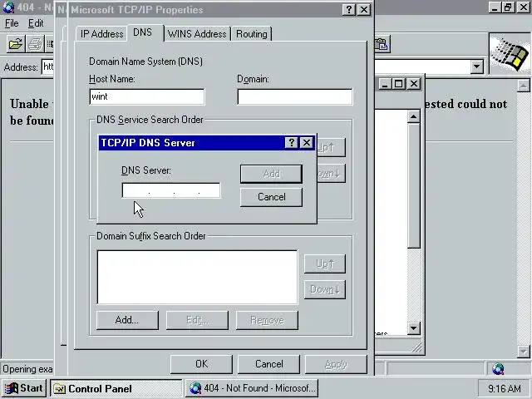This screenshot has height=399, width=532.
Task: Click Edit under Domain Suffix Search Order
Action: click(197, 320)
